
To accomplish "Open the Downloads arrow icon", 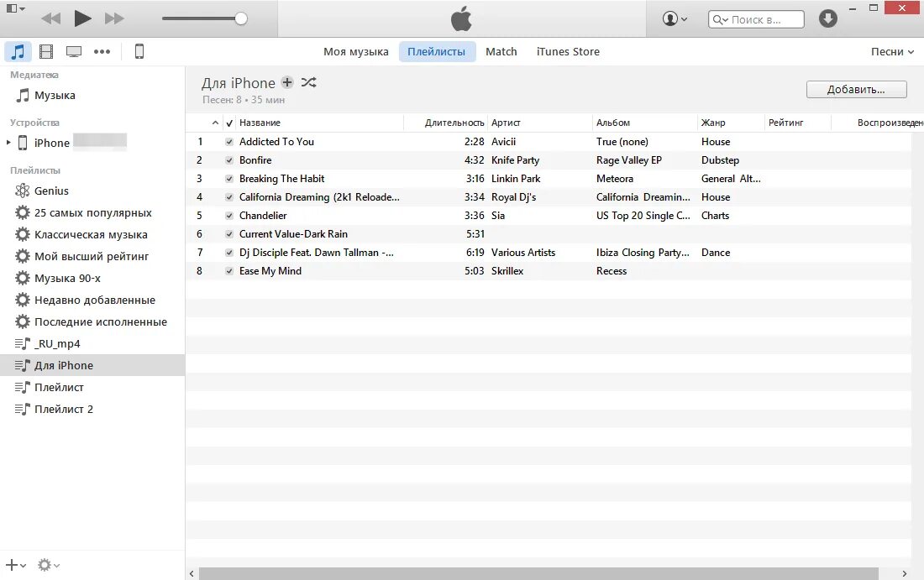I will pos(828,18).
